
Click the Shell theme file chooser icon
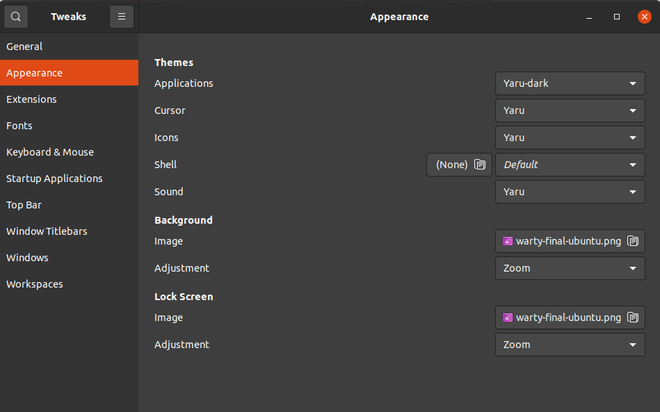[480, 165]
